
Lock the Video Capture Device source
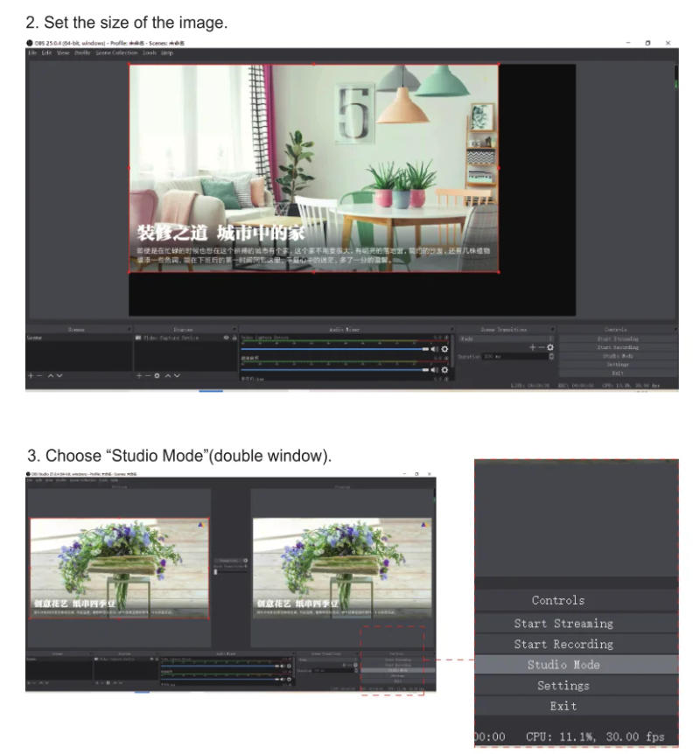pos(234,337)
